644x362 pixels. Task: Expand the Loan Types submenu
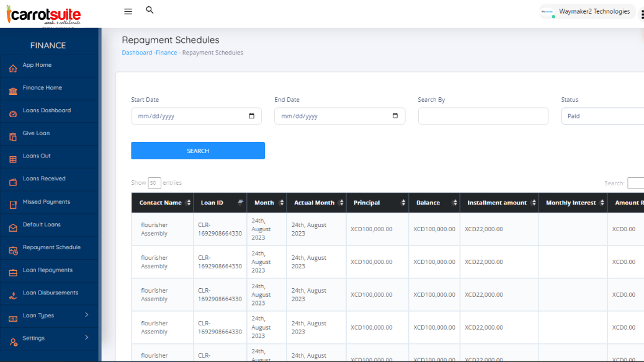(86, 315)
